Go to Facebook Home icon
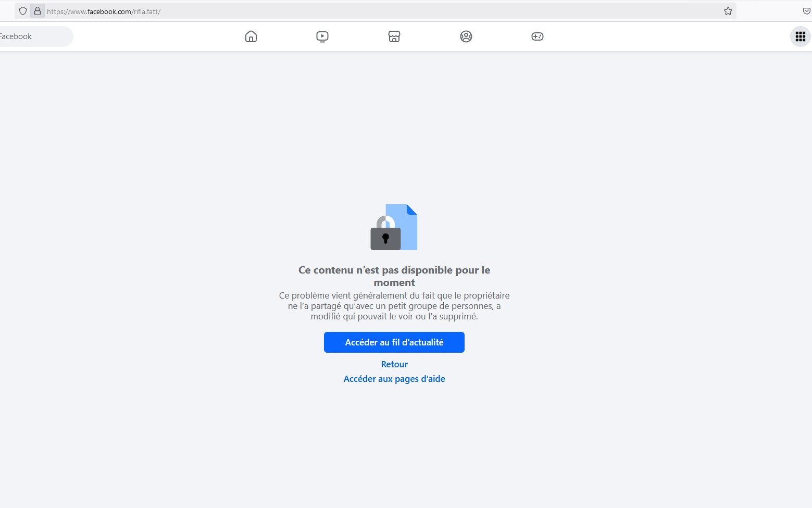Screen dimensions: 812x508 [251, 36]
